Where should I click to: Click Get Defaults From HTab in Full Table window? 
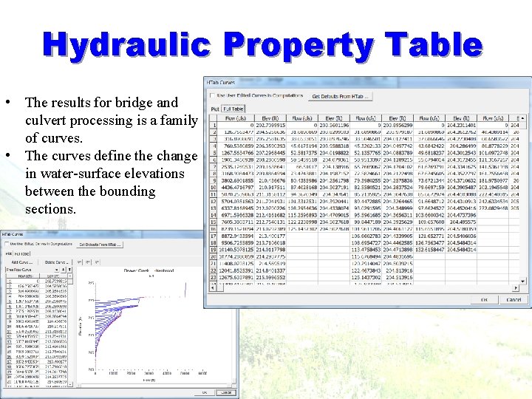coord(340,96)
